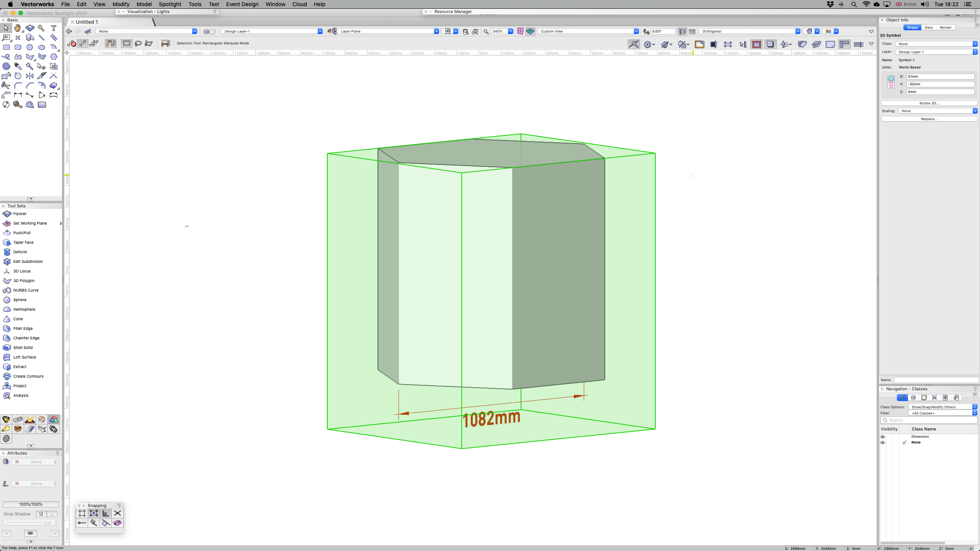Open the Design Layer-1 layer dropdown
The height and width of the screenshot is (551, 980).
pos(272,31)
